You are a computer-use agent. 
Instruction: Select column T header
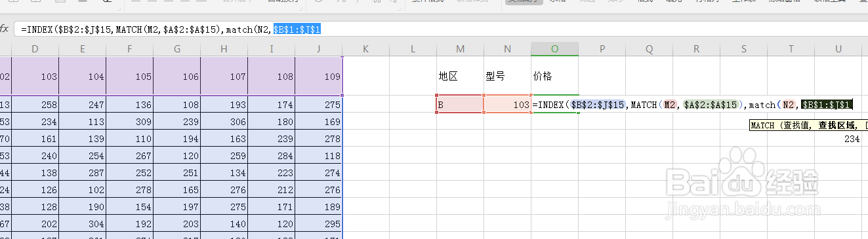791,49
